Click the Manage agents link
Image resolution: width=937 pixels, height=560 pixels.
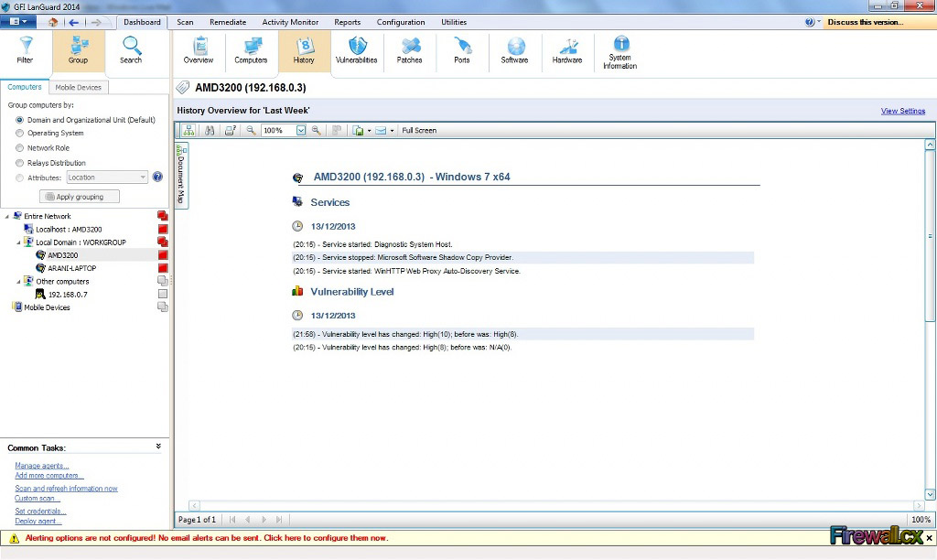42,466
